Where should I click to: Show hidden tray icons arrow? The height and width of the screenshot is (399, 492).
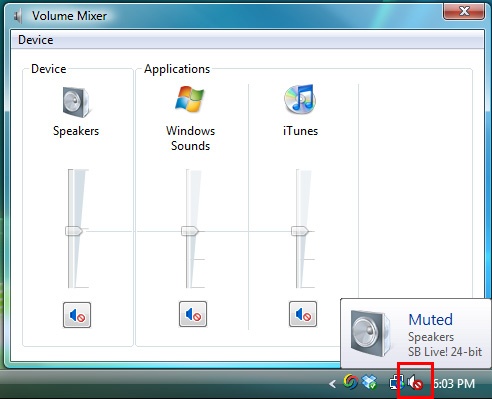click(332, 384)
